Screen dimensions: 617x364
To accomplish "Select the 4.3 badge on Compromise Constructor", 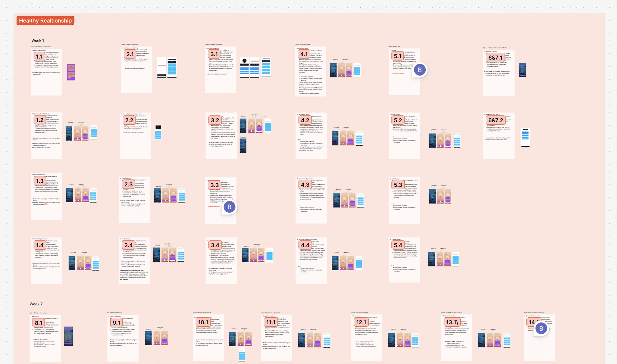I will tap(305, 185).
